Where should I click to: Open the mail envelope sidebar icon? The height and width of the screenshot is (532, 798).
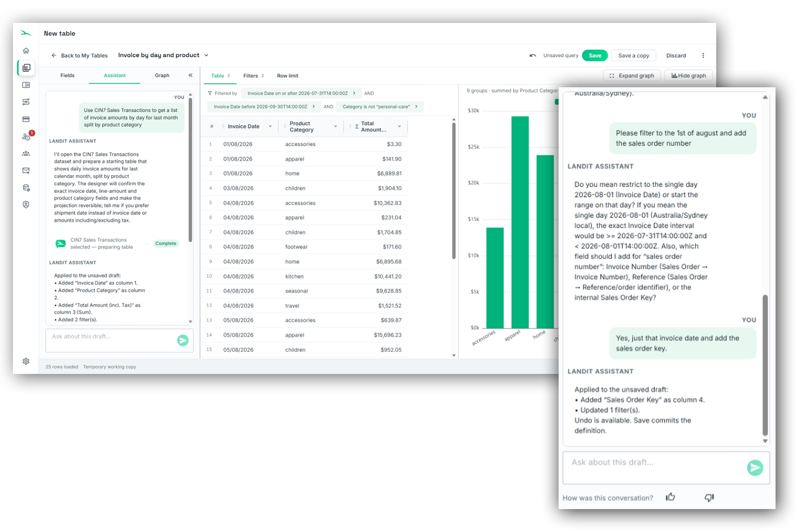(x=26, y=171)
